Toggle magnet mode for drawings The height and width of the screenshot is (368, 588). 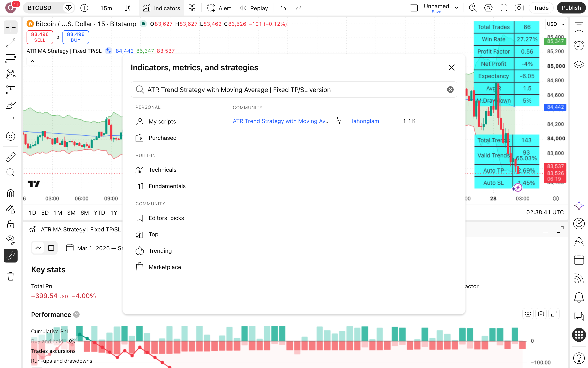point(10,193)
